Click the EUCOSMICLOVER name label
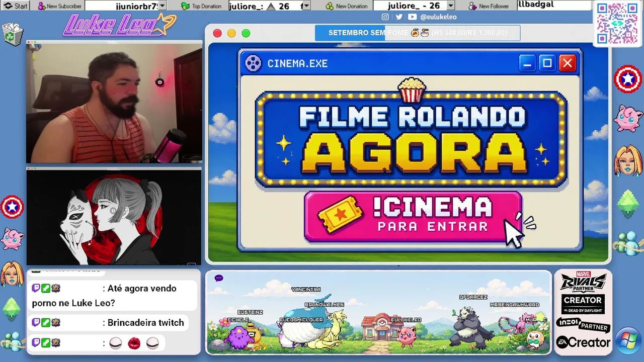Screen dimensions: 644x362 pyautogui.click(x=301, y=320)
